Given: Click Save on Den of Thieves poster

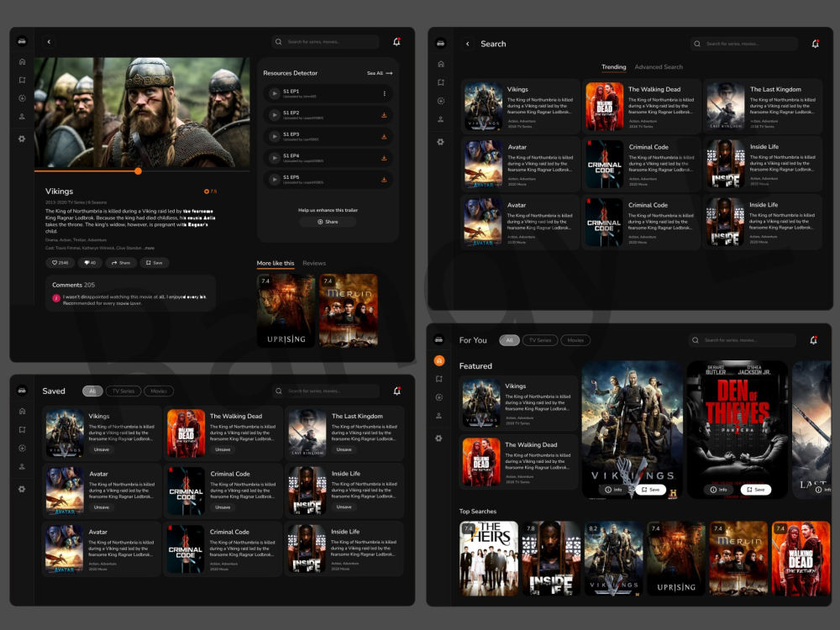Looking at the screenshot, I should pyautogui.click(x=755, y=490).
